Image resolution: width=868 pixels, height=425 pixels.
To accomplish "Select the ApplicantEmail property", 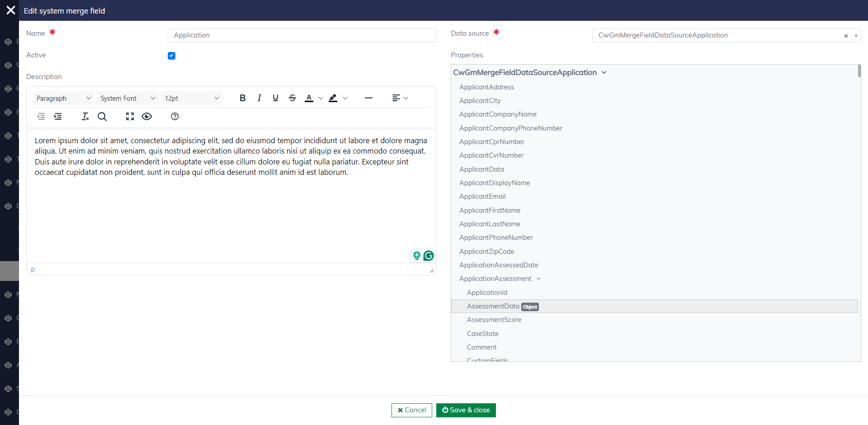I will [x=482, y=196].
